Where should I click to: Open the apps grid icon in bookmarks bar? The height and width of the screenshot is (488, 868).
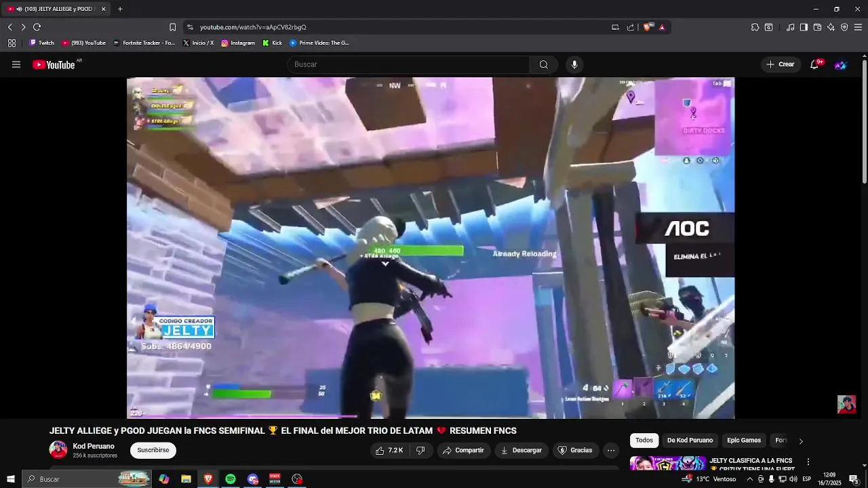[12, 43]
